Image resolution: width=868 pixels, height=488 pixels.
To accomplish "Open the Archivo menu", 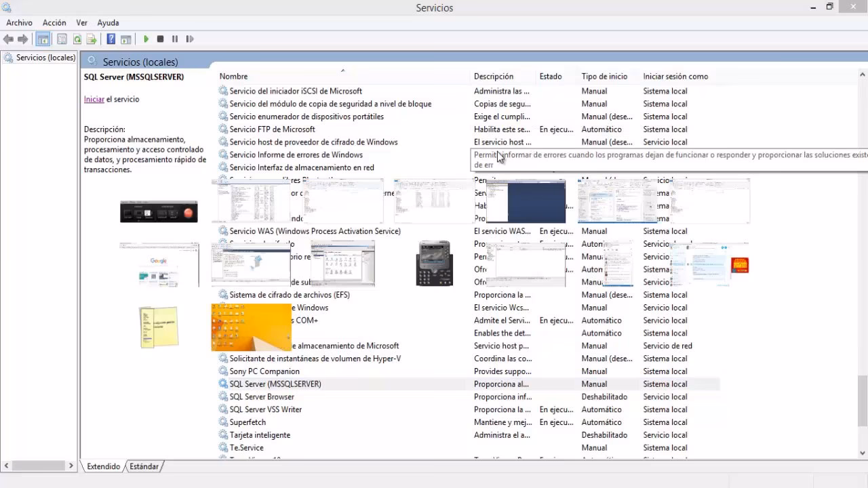I will pyautogui.click(x=19, y=23).
